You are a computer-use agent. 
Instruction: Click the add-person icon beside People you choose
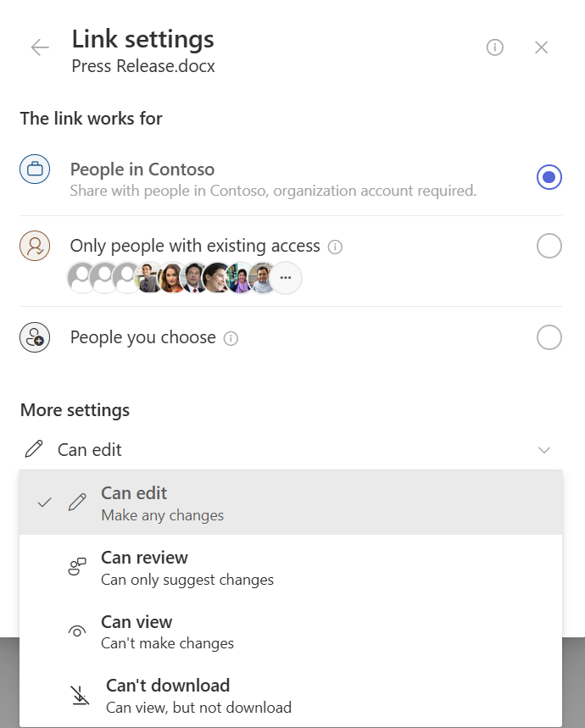35,337
